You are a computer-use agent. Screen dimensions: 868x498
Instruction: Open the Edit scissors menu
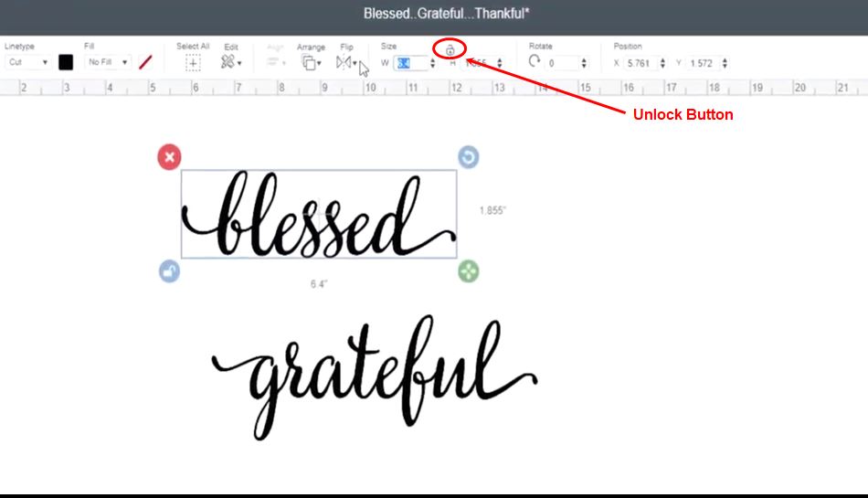pos(230,62)
